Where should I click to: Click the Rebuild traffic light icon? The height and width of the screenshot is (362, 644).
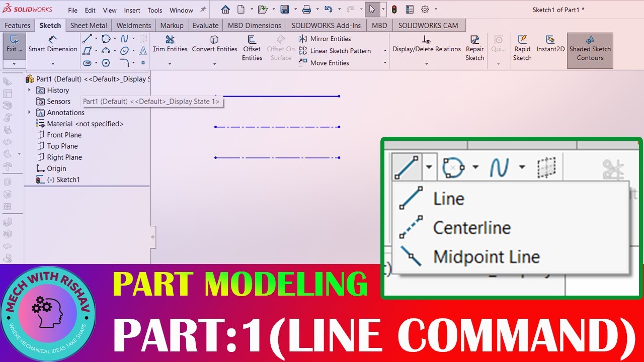click(x=394, y=9)
